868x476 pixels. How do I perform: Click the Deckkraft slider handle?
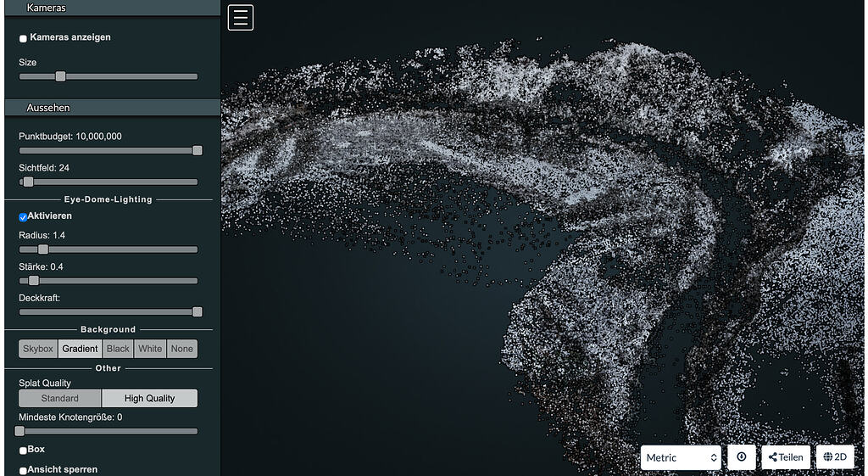(x=197, y=312)
